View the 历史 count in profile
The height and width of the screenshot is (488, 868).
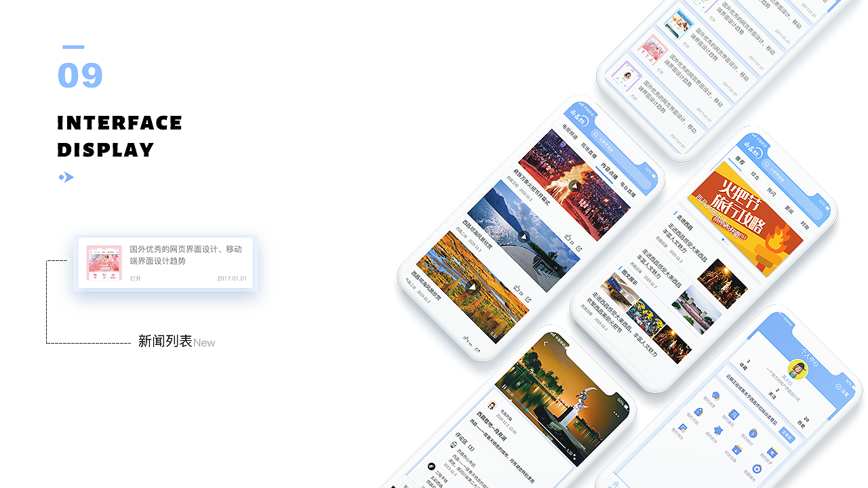pos(804,424)
